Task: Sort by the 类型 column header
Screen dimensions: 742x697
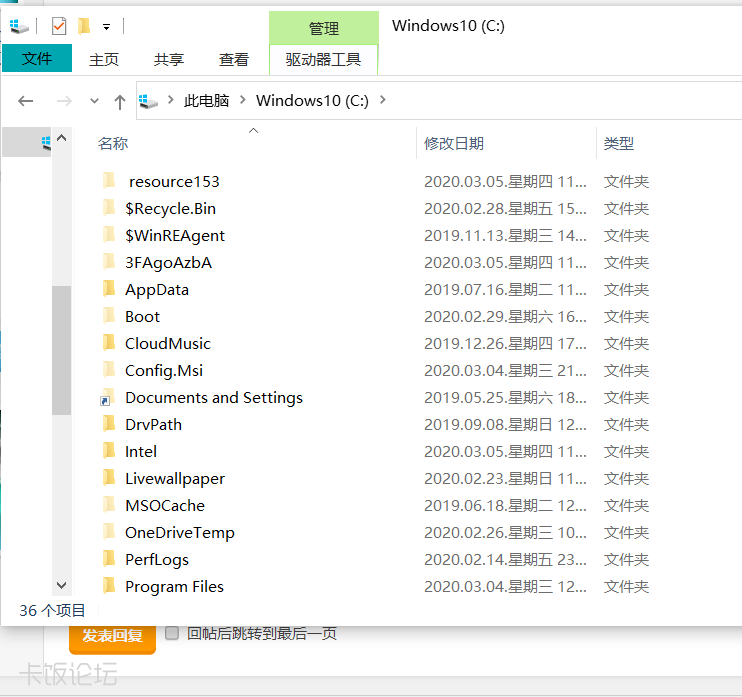Action: pos(618,143)
